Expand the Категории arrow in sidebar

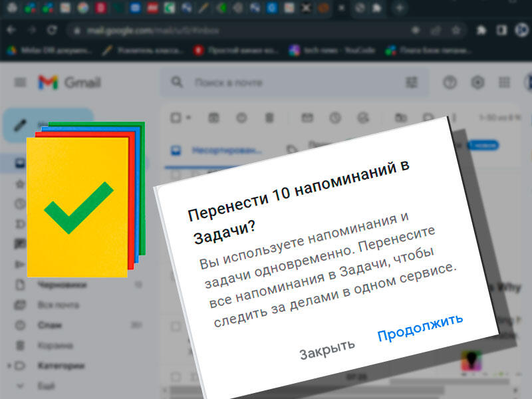[9, 365]
